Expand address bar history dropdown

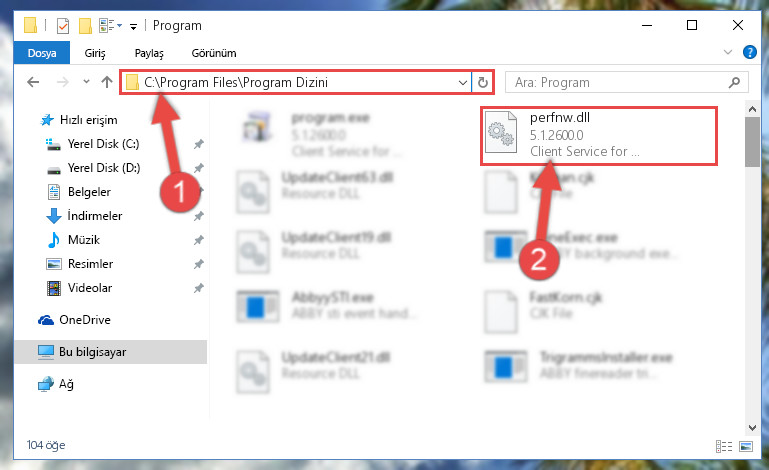pos(462,82)
